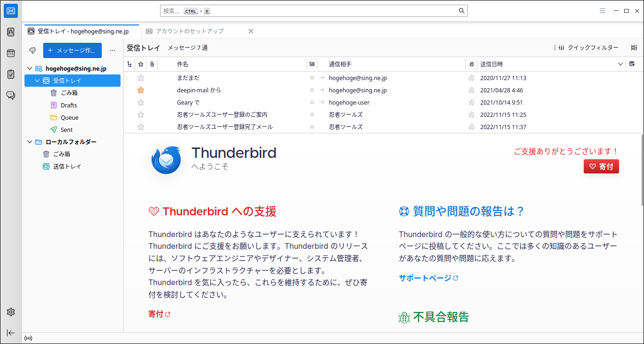This screenshot has height=344, width=644.
Task: Star '忍者ツールズユーザー登録完了メール' message
Action: [141, 127]
